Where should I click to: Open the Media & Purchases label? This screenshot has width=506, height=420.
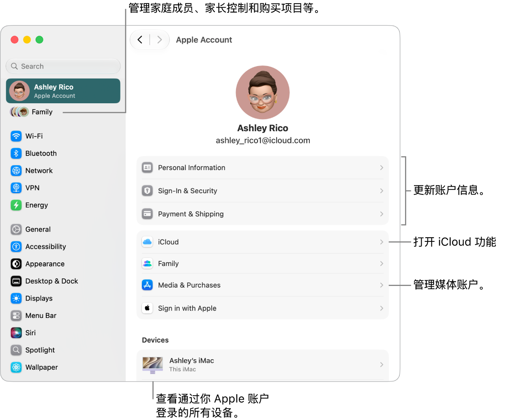pos(189,285)
